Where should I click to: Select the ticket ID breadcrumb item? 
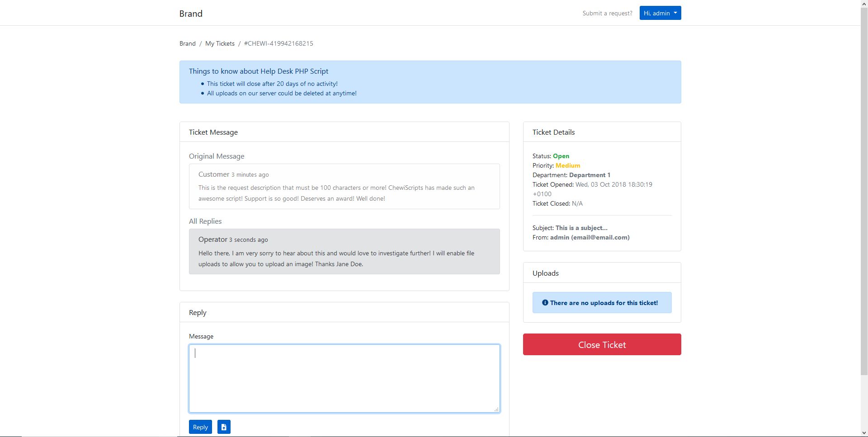point(278,43)
